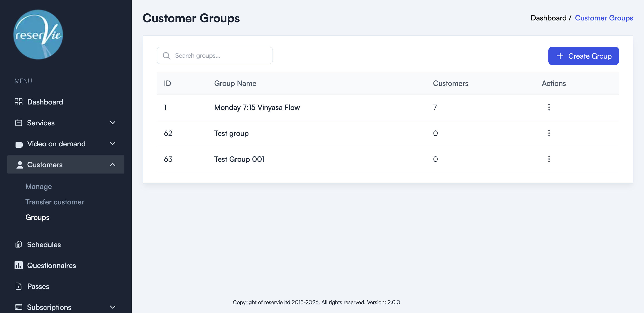Click the Create Group button

[x=583, y=56]
